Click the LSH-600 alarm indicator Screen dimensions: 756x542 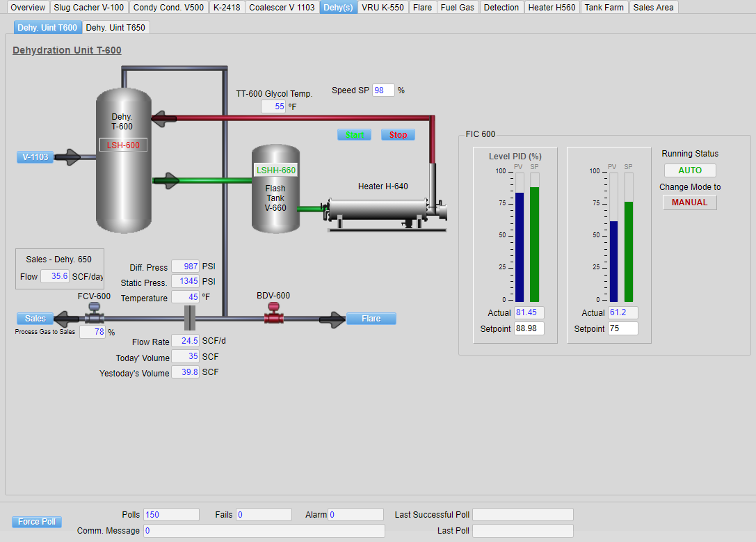[123, 145]
